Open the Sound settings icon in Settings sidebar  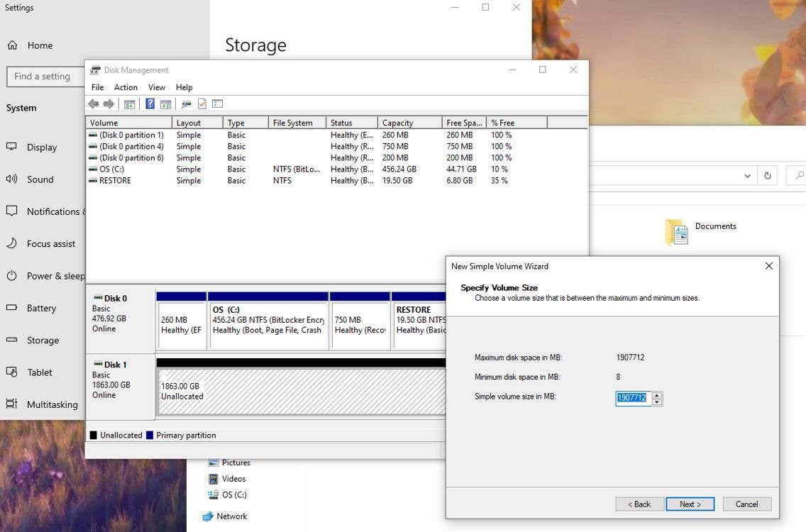11,179
